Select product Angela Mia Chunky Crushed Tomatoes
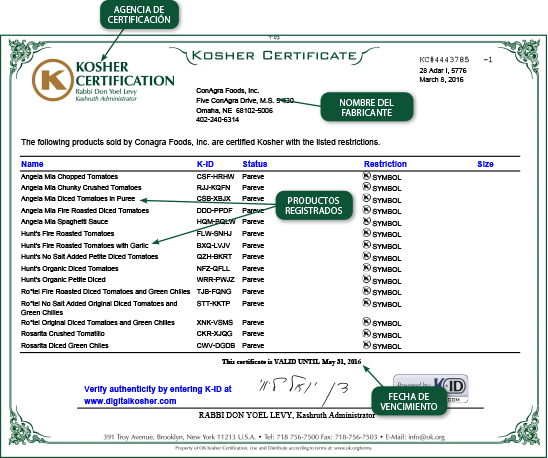The width and height of the screenshot is (548, 458). coord(81,188)
